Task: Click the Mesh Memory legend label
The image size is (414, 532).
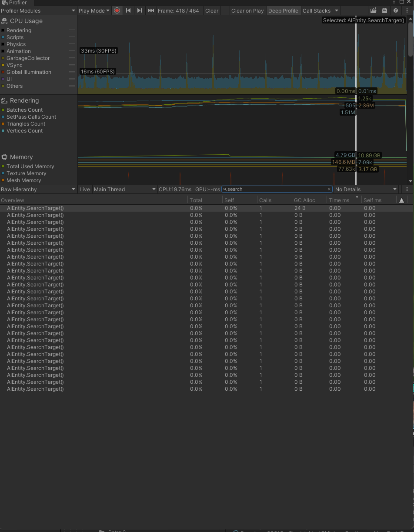Action: [x=23, y=180]
